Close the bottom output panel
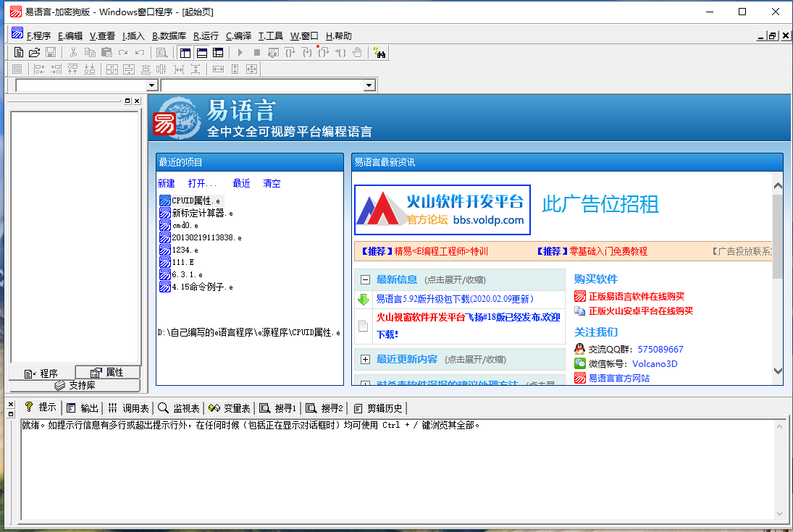This screenshot has height=532, width=793. click(x=11, y=405)
